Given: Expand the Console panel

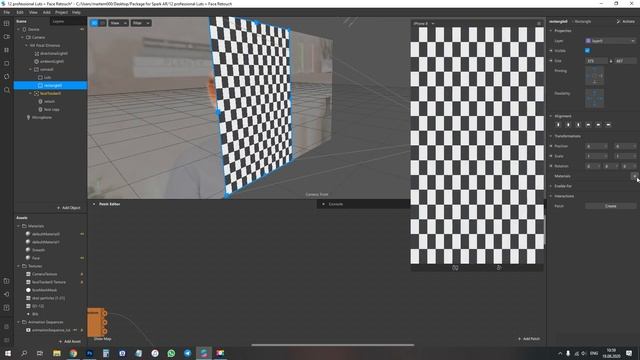Looking at the screenshot, I should pos(323,204).
